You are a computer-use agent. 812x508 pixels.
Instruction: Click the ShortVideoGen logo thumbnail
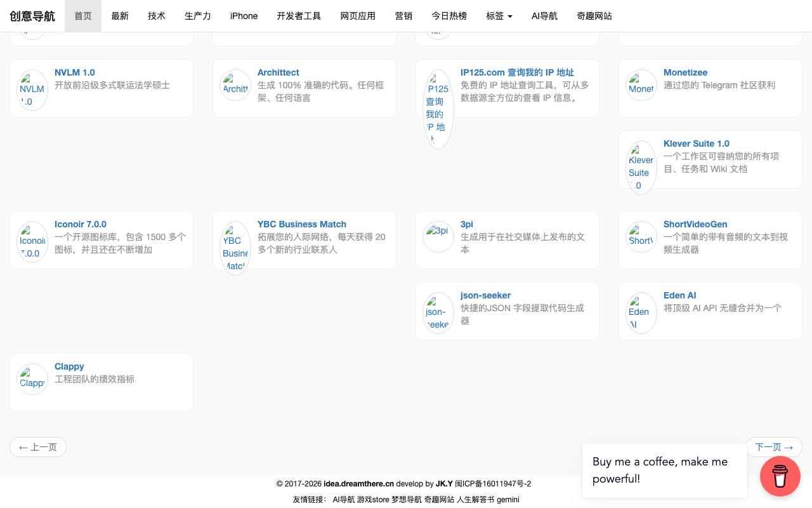point(641,237)
